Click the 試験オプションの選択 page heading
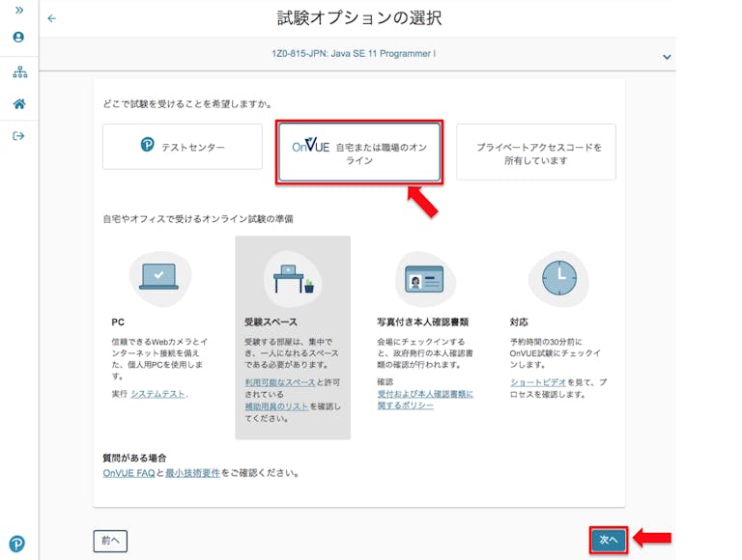The image size is (742, 560). (x=359, y=18)
